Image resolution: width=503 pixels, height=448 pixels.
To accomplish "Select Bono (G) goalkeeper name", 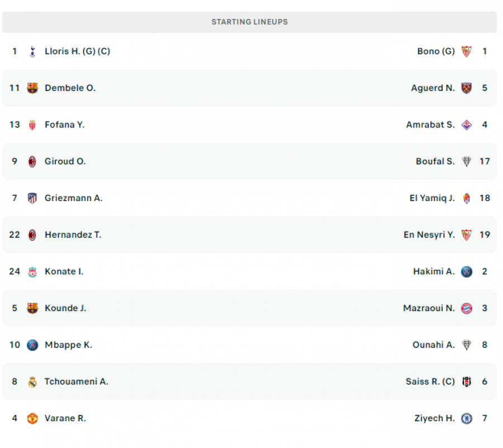I will (436, 51).
